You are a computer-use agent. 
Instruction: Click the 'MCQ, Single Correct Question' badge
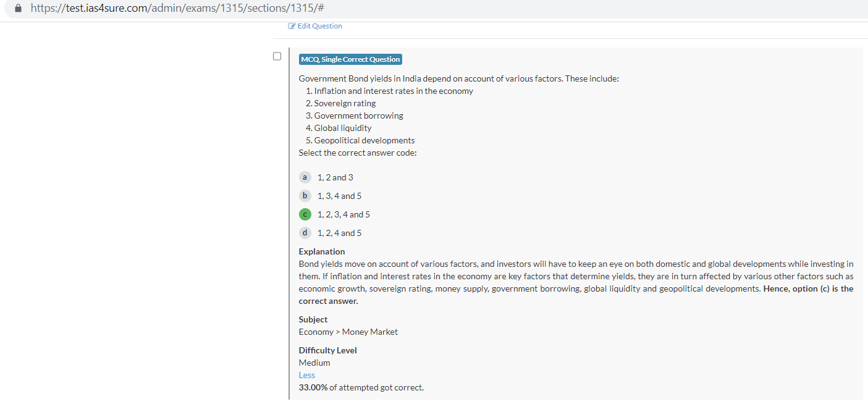tap(350, 59)
